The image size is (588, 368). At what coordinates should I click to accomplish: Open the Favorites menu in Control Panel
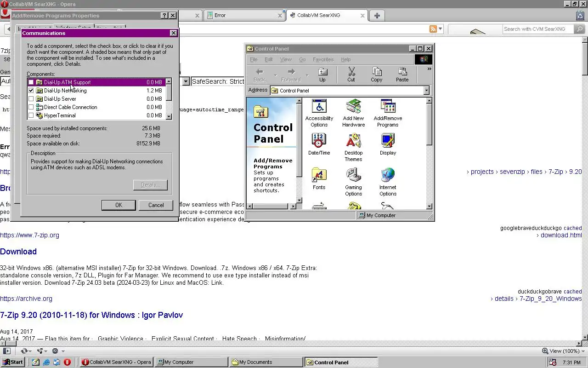[323, 59]
